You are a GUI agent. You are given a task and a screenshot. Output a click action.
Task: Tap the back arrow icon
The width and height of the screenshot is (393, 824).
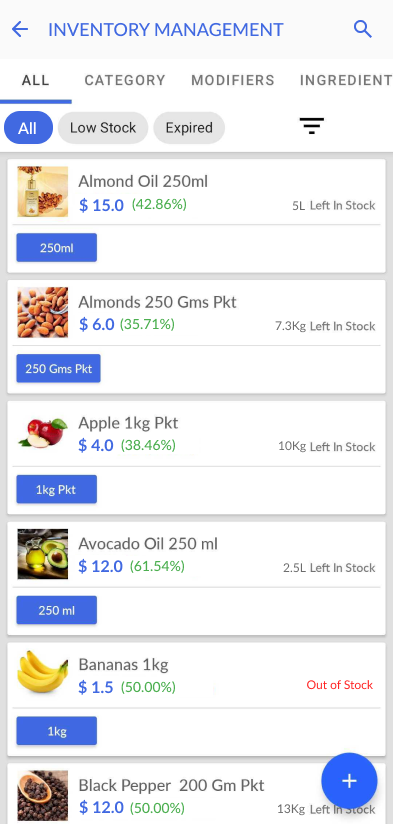click(20, 29)
